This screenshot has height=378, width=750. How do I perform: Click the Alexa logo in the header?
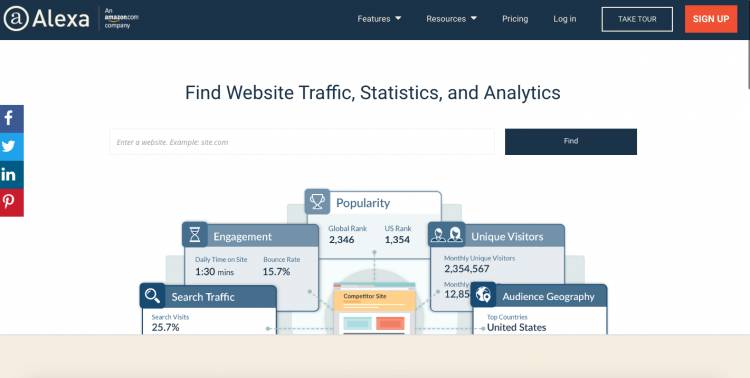pos(46,19)
